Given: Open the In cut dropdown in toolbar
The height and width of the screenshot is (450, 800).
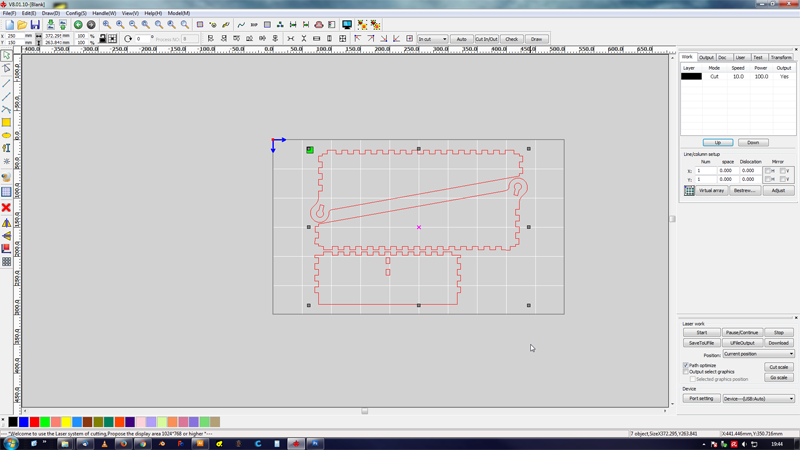Looking at the screenshot, I should (433, 39).
